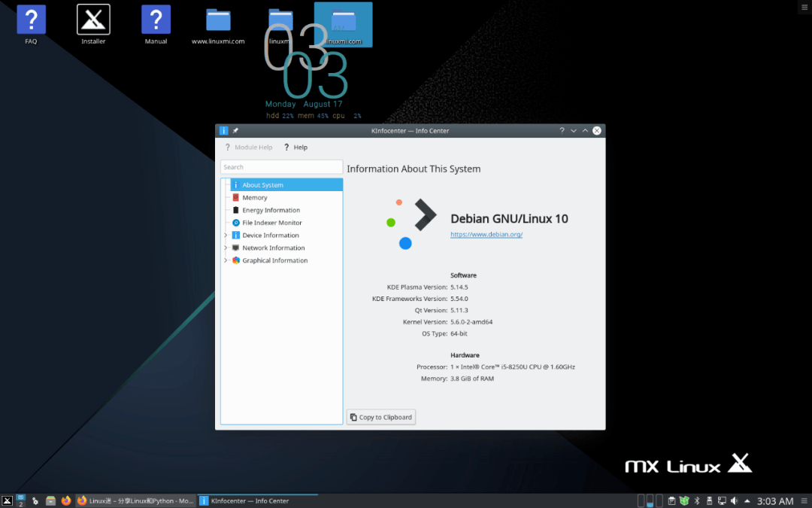This screenshot has height=508, width=812.
Task: Open the www.linuxmi.com desktop folder
Action: click(x=218, y=26)
